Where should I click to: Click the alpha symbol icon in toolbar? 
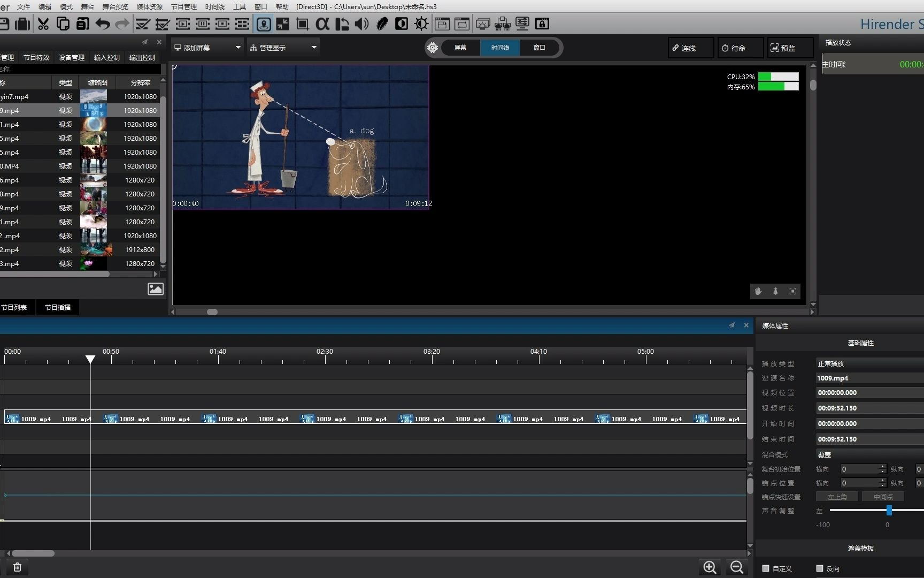coord(322,24)
